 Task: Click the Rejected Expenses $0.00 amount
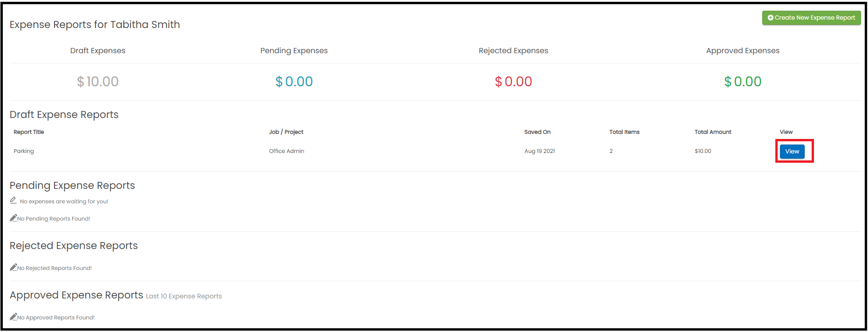pyautogui.click(x=513, y=82)
